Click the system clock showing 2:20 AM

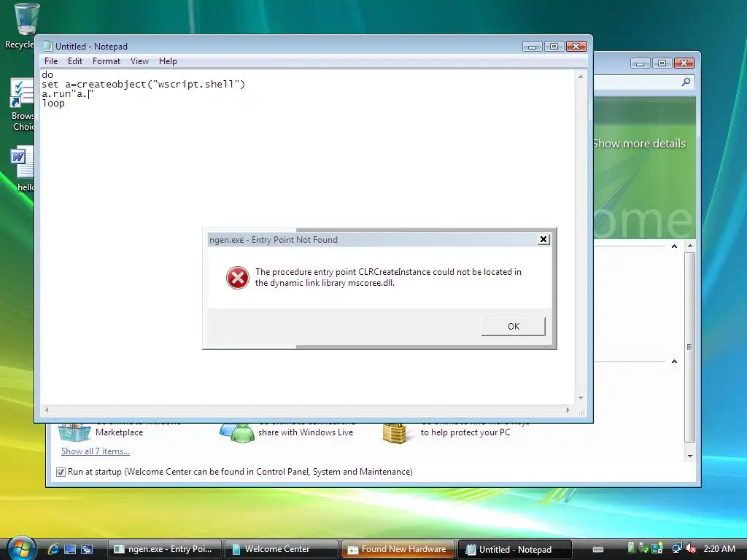[719, 548]
